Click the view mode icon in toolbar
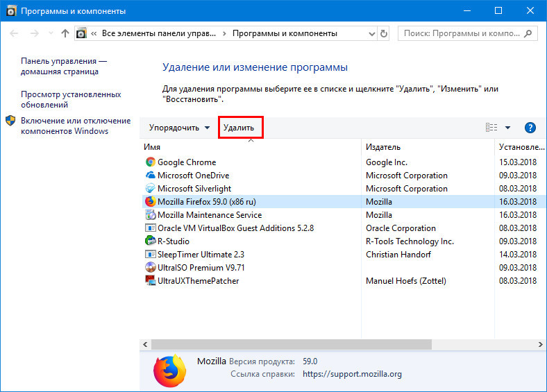 pyautogui.click(x=491, y=128)
